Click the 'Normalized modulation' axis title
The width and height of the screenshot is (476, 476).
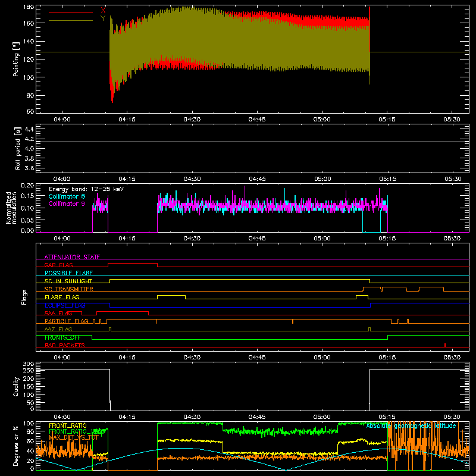(11, 208)
